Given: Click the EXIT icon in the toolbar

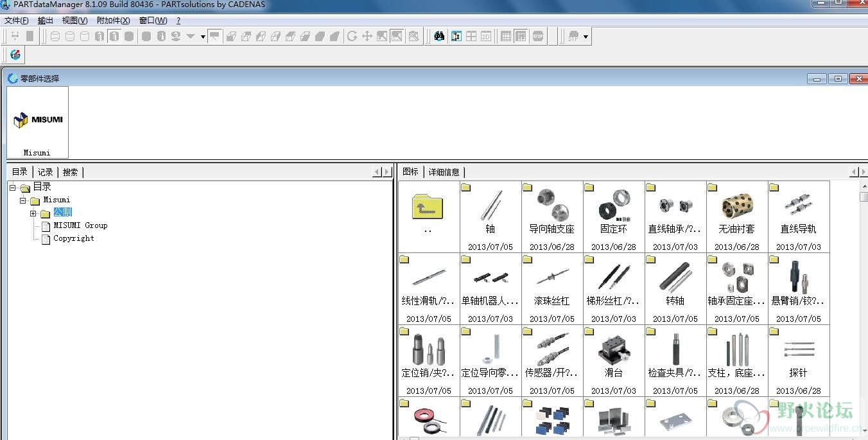Looking at the screenshot, I should (x=15, y=55).
